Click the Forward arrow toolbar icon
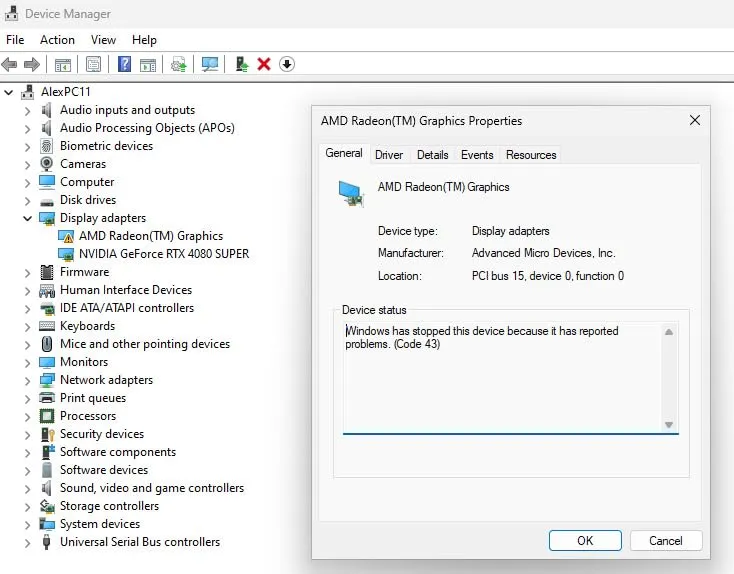Viewport: 734px width, 574px height. (x=31, y=64)
